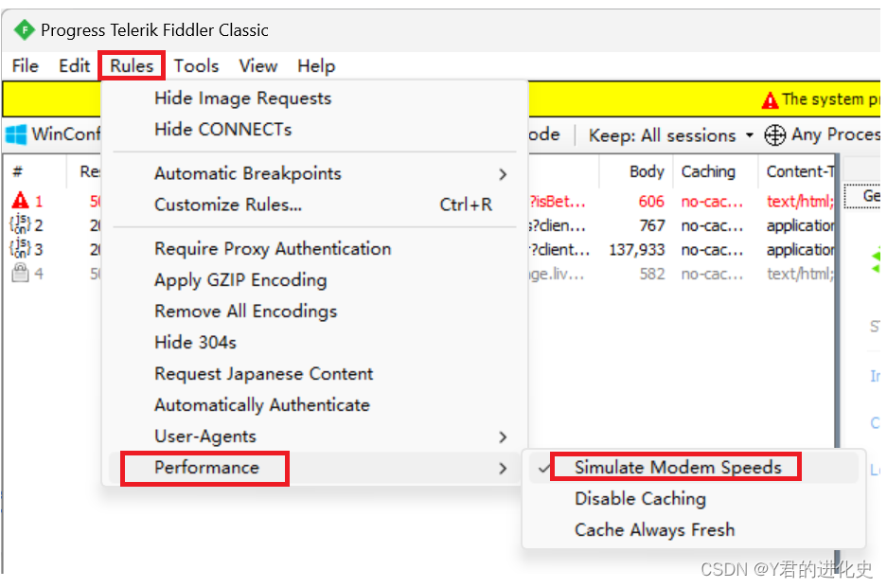887x588 pixels.
Task: Click the WinConfig toolbar button
Action: tap(53, 134)
